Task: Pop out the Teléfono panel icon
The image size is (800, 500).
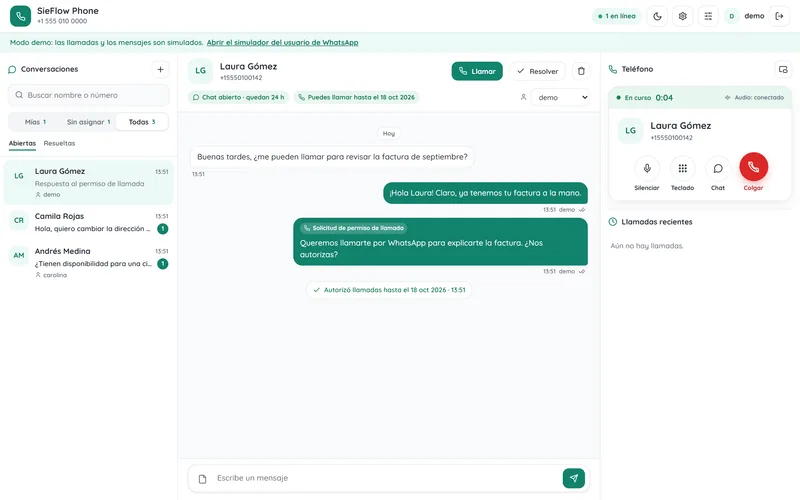Action: coord(783,69)
